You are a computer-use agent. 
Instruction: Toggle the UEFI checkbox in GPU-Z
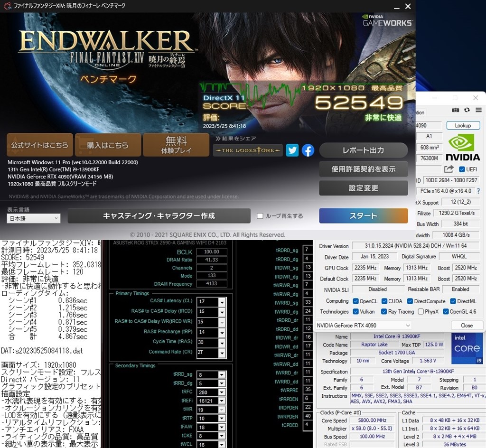462,169
